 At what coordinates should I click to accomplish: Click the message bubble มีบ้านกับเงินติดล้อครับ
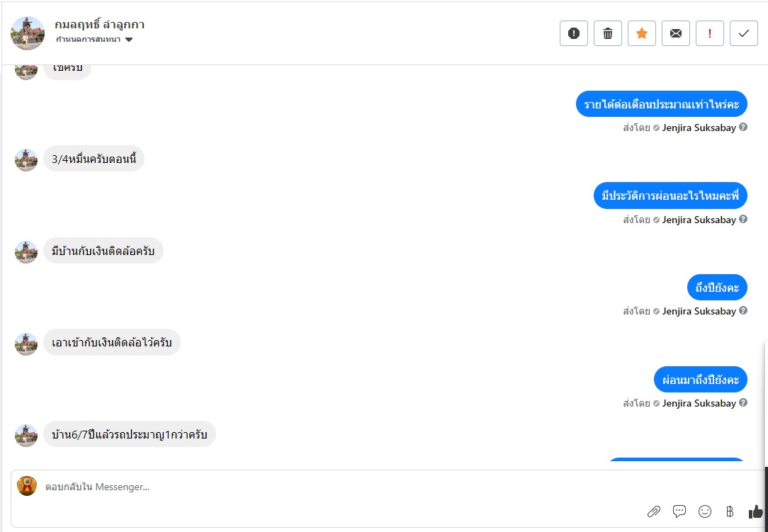(103, 251)
